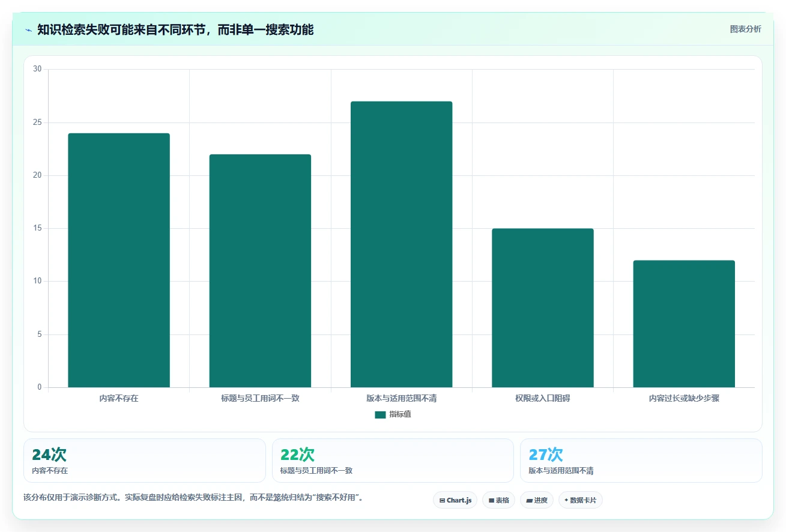Image resolution: width=786 pixels, height=532 pixels.
Task: Click the 版本与适用范围不清 bar
Action: (401, 244)
